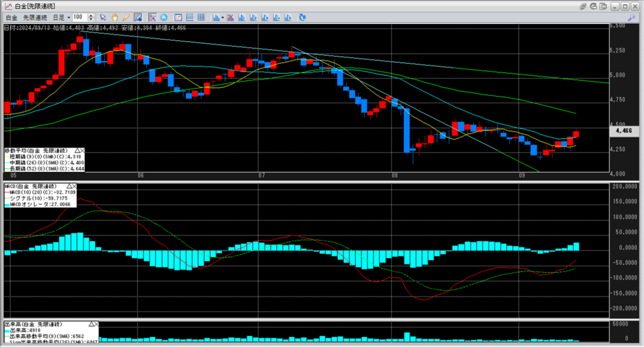The width and height of the screenshot is (644, 347).
Task: Click the 終値:4,466 close price readout
Action: pos(170,28)
